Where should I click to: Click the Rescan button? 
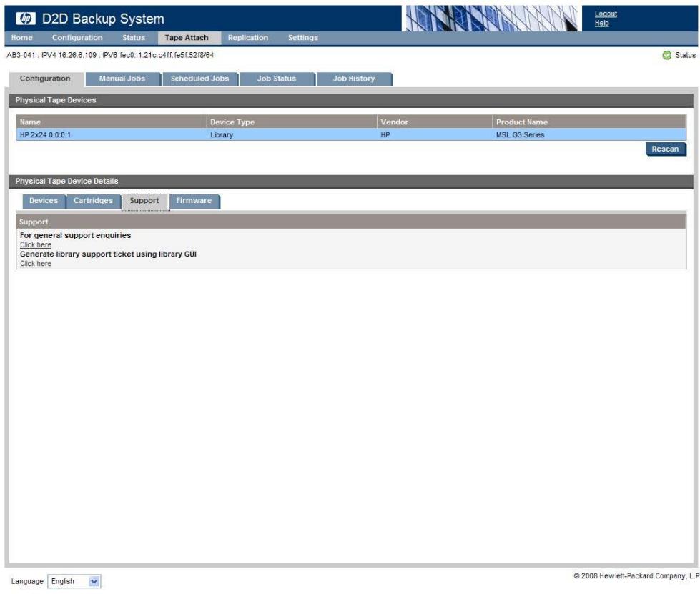[665, 149]
